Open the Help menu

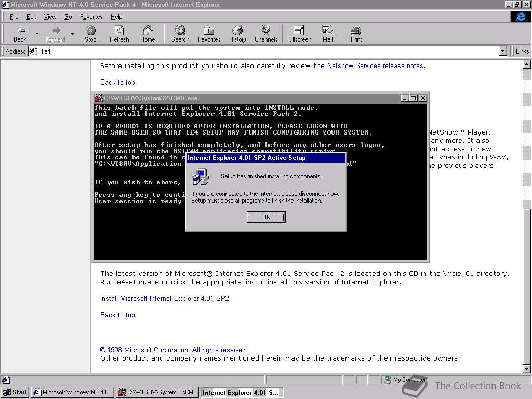pos(116,17)
